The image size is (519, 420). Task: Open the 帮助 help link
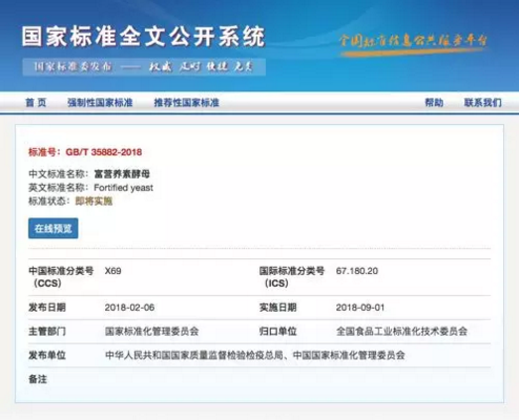pos(434,102)
